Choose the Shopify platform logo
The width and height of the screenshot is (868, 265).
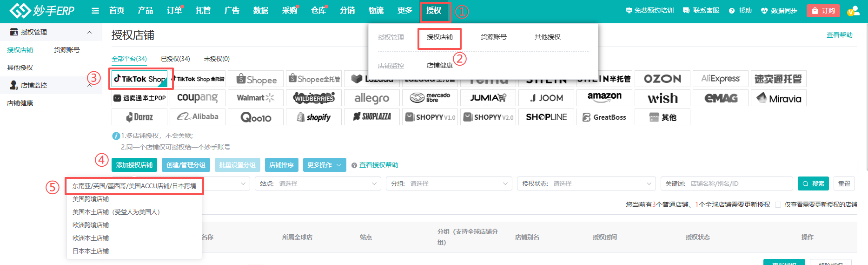pos(314,117)
